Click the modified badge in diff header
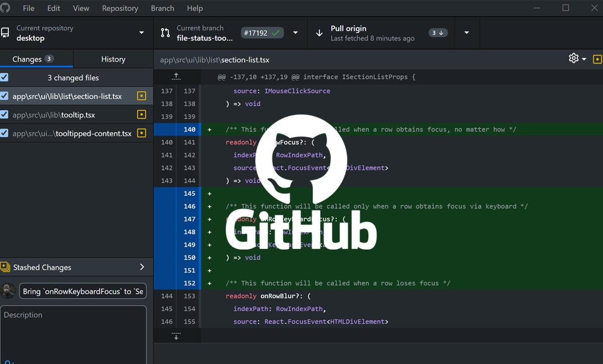Screen dimensions: 603x364 [597, 59]
